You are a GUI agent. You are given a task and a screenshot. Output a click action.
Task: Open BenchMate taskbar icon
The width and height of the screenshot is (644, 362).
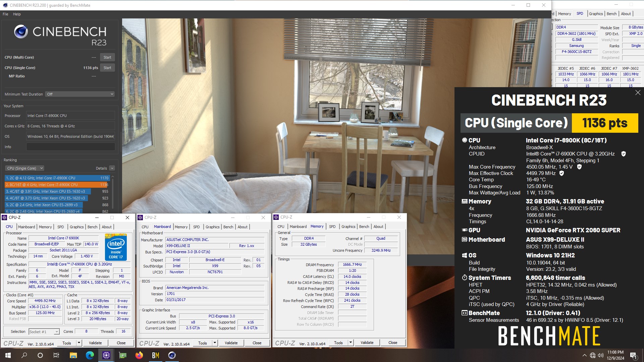[x=155, y=355]
